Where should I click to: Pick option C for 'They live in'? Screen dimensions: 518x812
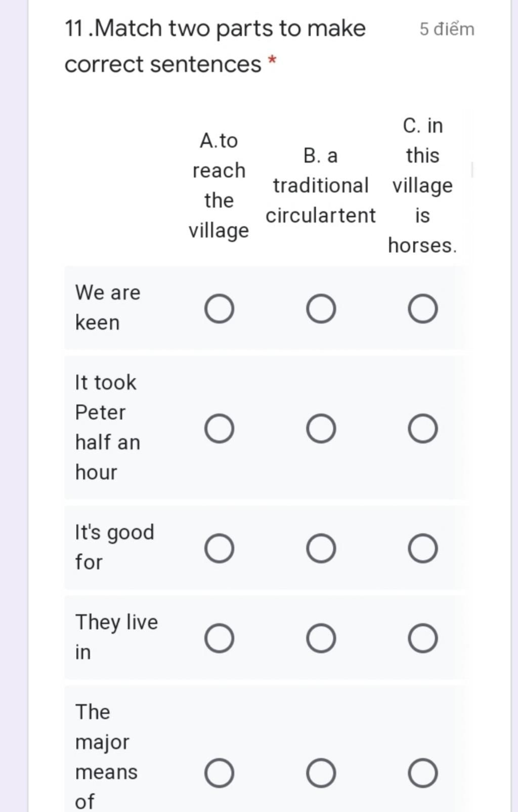[423, 638]
